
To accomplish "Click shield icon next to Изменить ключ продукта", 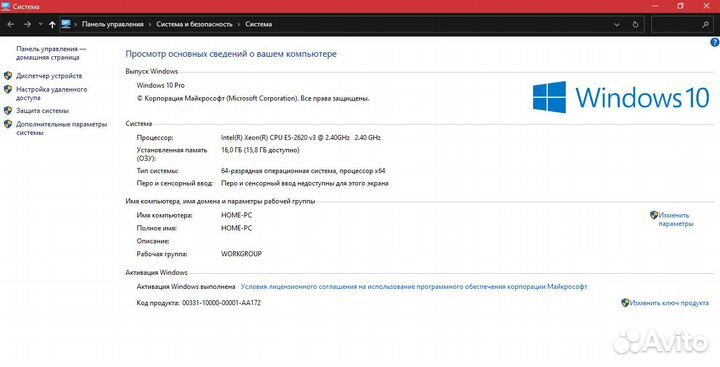I will coord(625,303).
